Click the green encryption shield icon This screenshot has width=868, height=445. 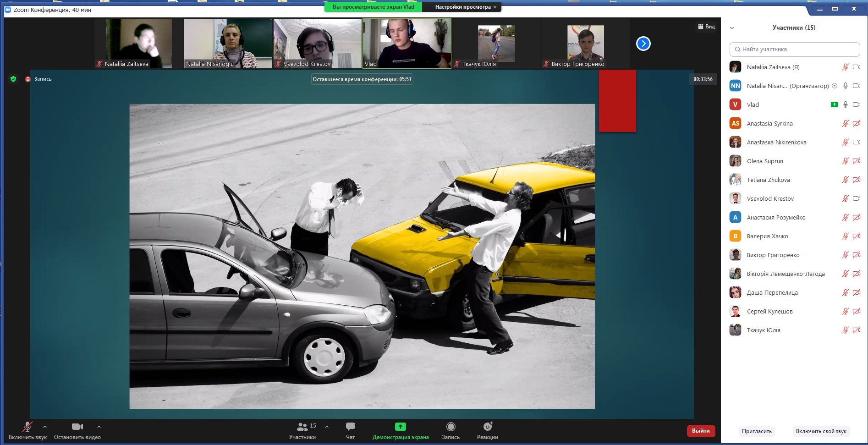click(x=13, y=79)
